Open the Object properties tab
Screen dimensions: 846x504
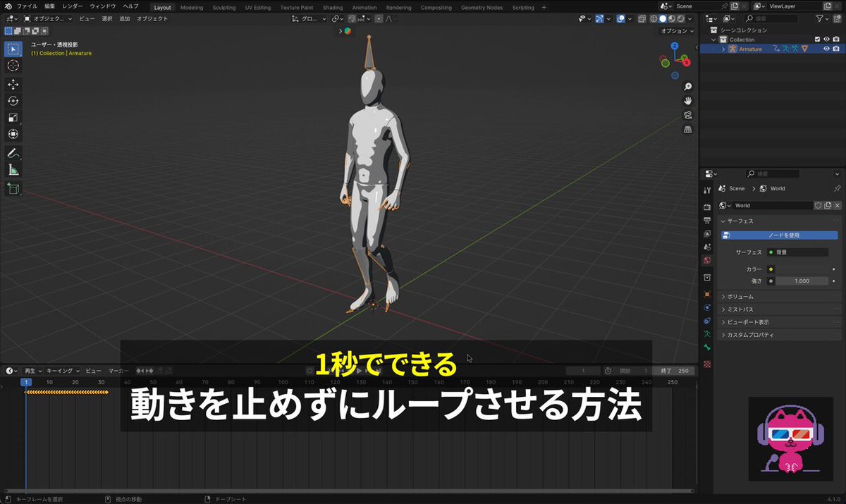pyautogui.click(x=707, y=294)
